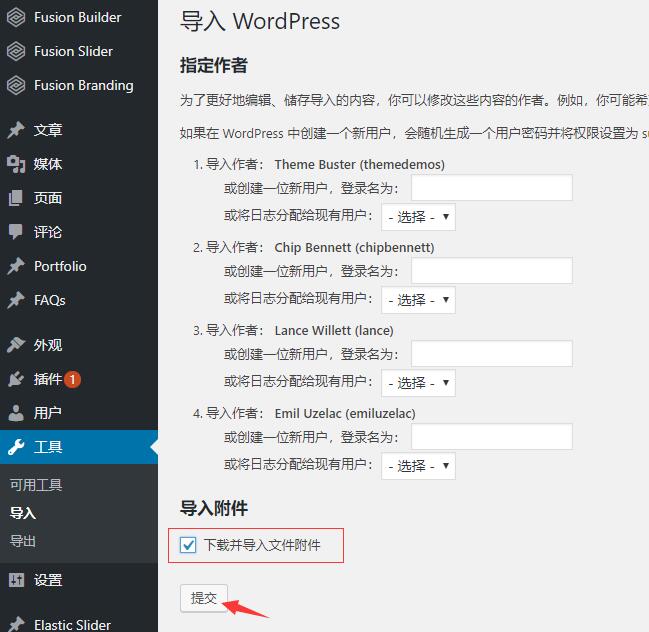Viewport: 649px width, 632px height.
Task: Click the Fusion Branding icon
Action: coord(16,86)
